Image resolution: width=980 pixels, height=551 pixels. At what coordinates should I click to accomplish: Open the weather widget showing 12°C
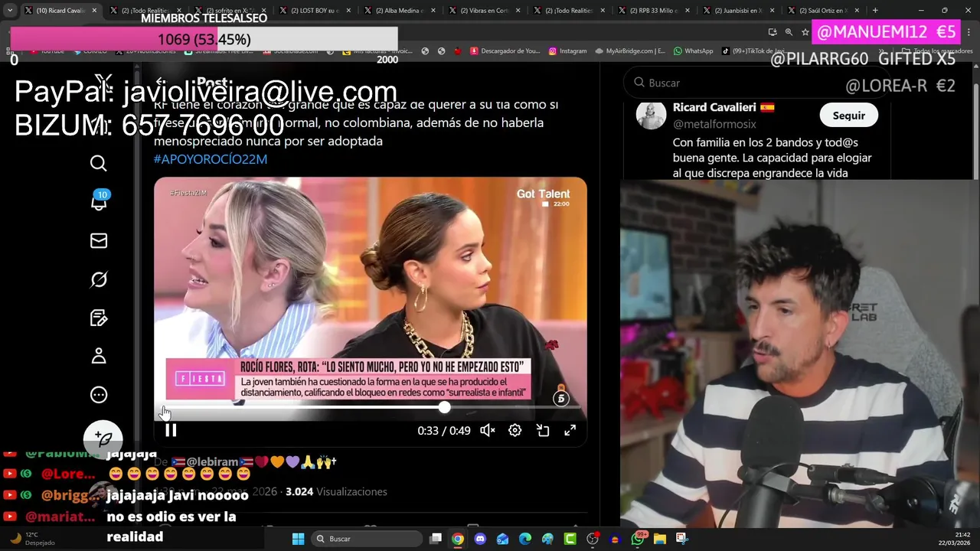[31, 539]
